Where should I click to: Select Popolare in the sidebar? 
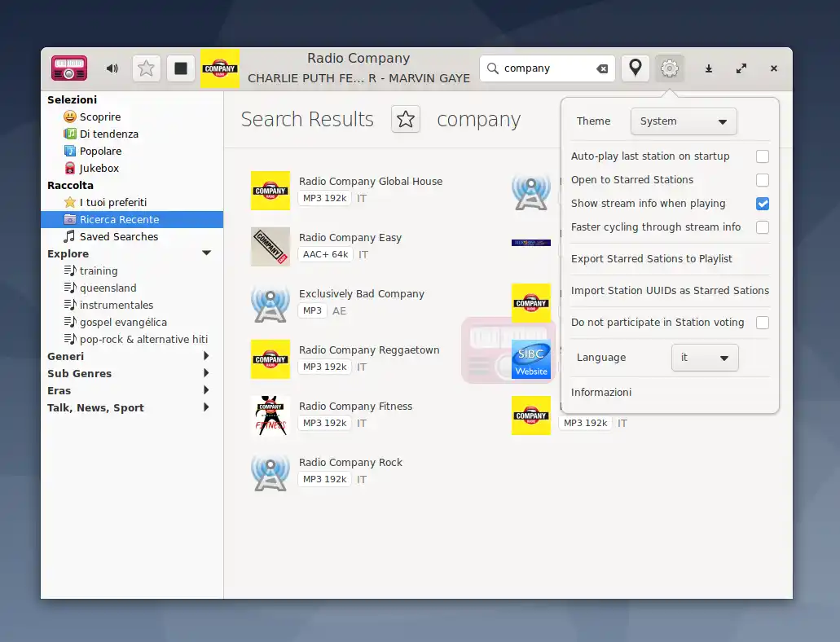[x=93, y=151]
